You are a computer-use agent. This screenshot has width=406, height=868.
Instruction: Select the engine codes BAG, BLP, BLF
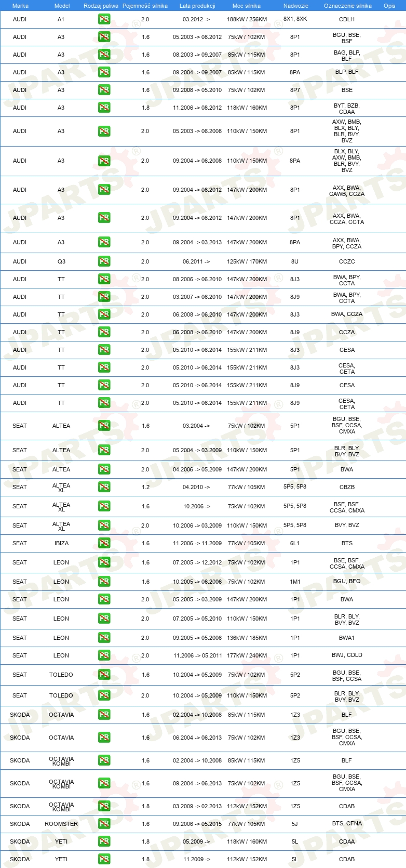pyautogui.click(x=347, y=56)
